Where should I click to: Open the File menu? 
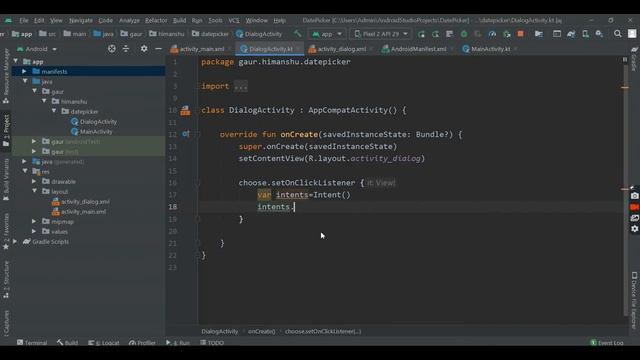(24, 20)
